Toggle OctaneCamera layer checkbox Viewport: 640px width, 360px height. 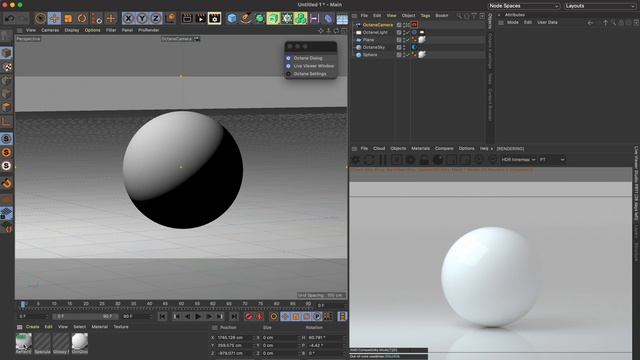tap(399, 25)
